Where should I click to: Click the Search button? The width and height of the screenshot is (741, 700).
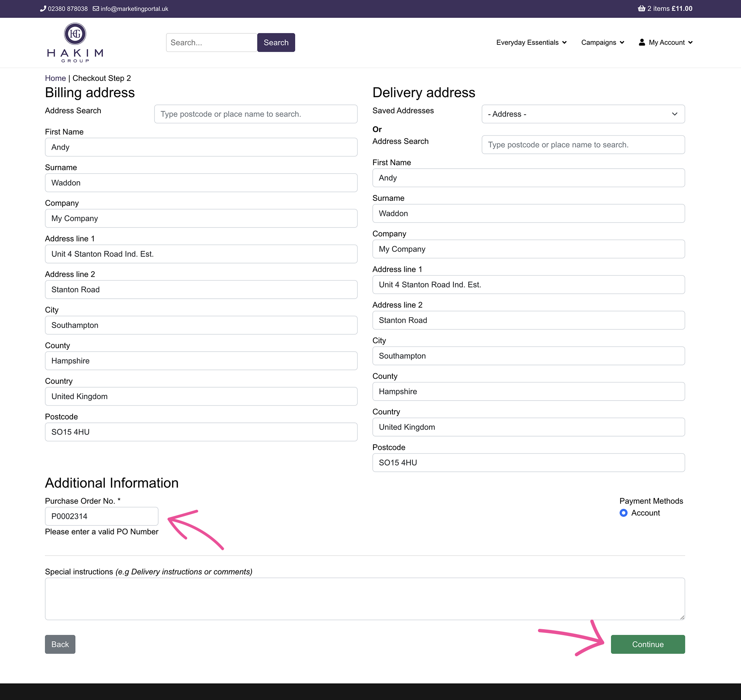point(276,43)
